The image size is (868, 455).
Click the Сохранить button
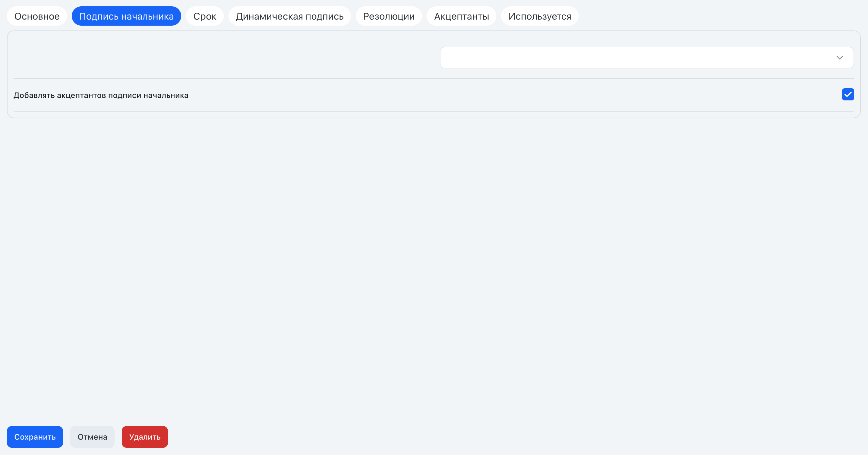click(x=35, y=437)
